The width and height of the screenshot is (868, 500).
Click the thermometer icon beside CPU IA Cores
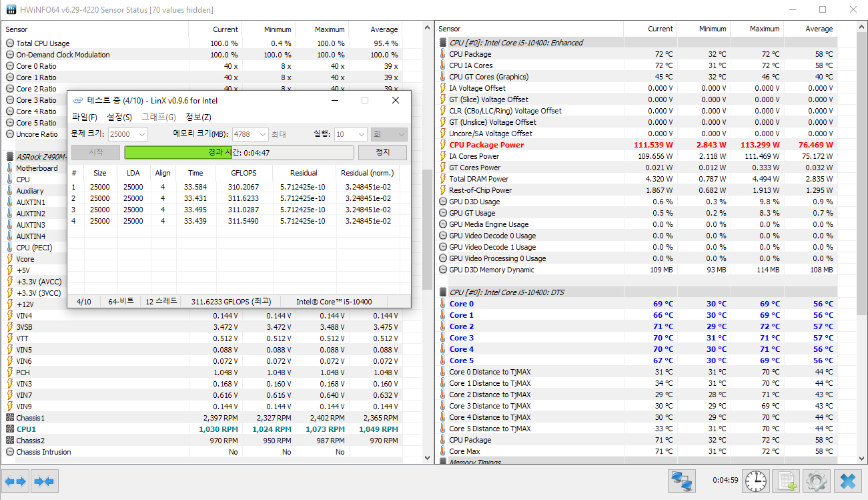[x=443, y=65]
